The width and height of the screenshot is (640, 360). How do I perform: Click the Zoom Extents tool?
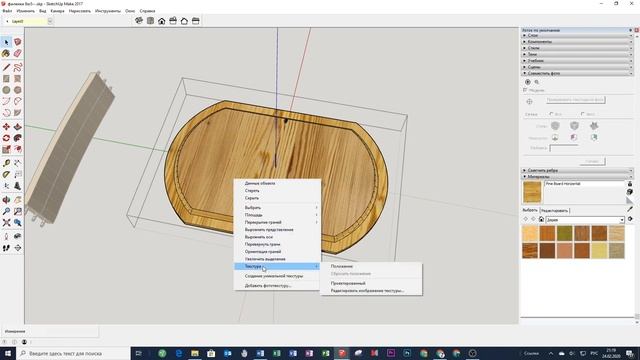tap(6, 222)
